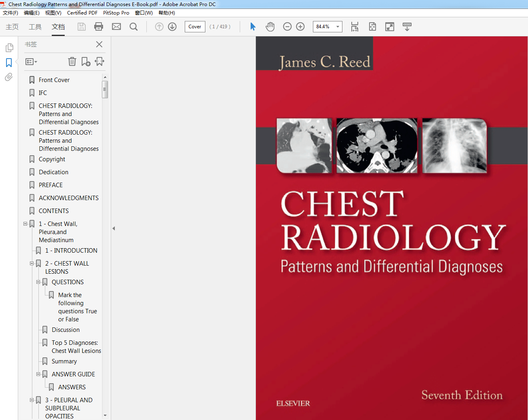Open the PitStop Pro menu
The height and width of the screenshot is (420, 528).
(x=116, y=13)
